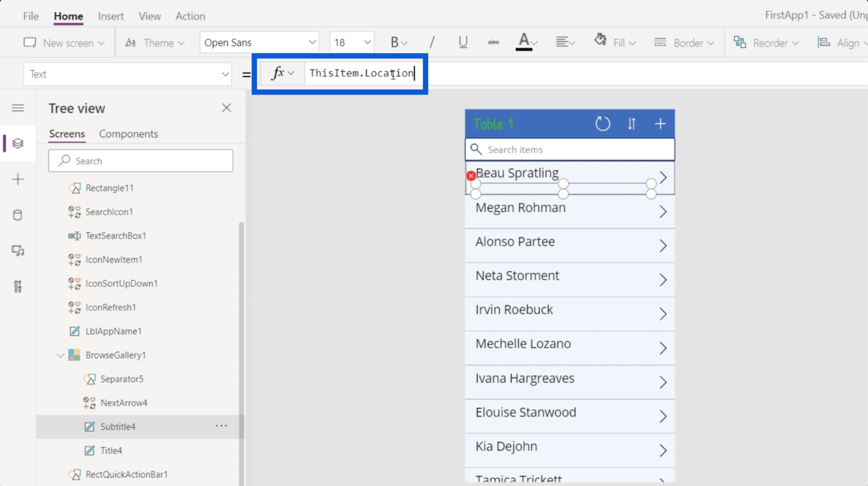Click the sort icon in app header
This screenshot has width=868, height=486.
(x=631, y=124)
